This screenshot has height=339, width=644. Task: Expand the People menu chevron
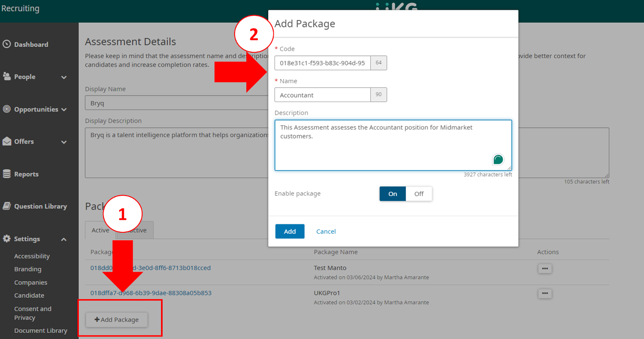click(x=64, y=77)
